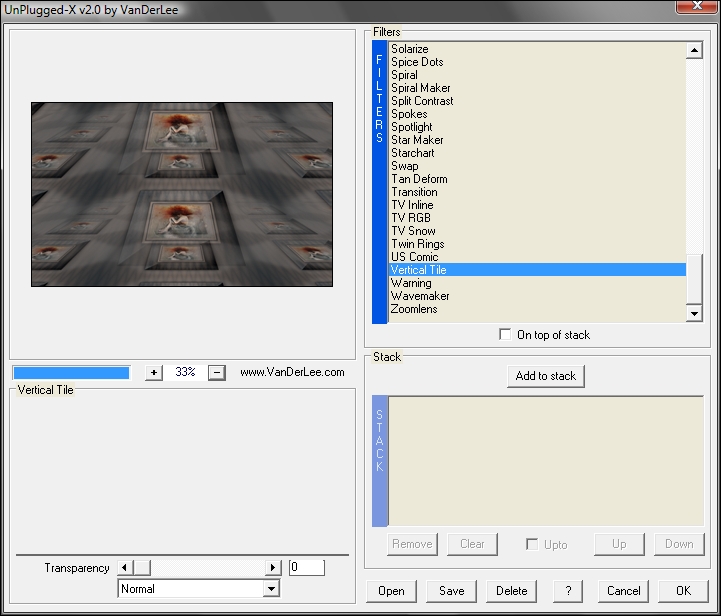Click the Clear stack button

[x=472, y=544]
